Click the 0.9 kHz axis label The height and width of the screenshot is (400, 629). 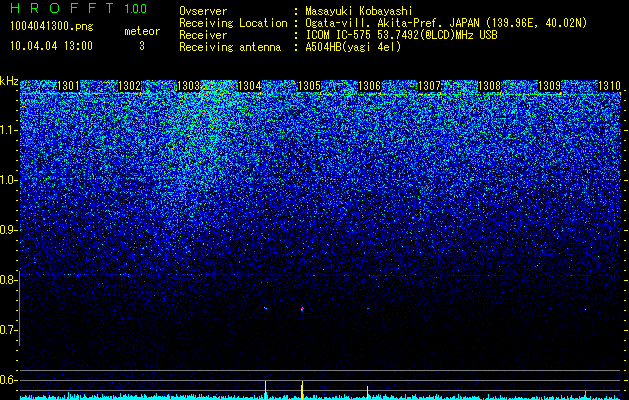(x=8, y=230)
